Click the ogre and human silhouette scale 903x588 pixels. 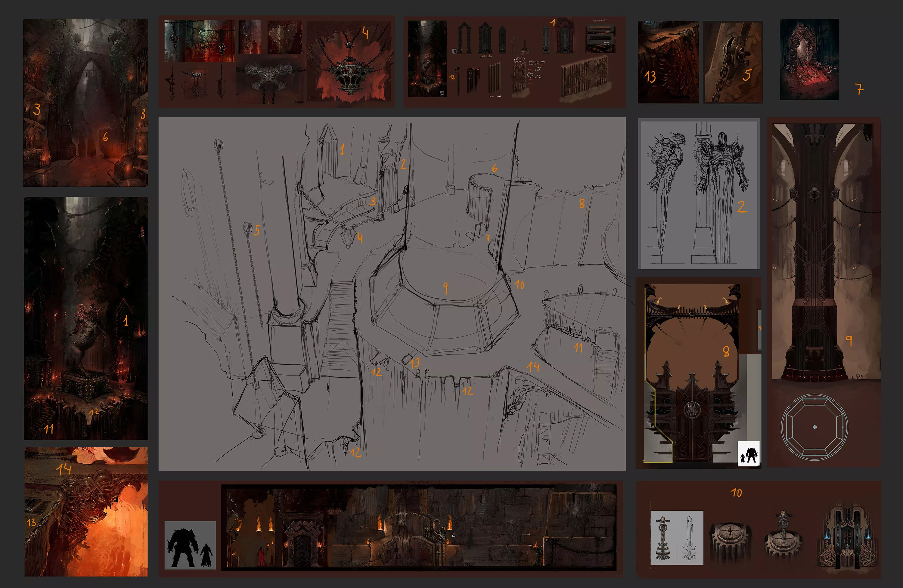point(190,545)
